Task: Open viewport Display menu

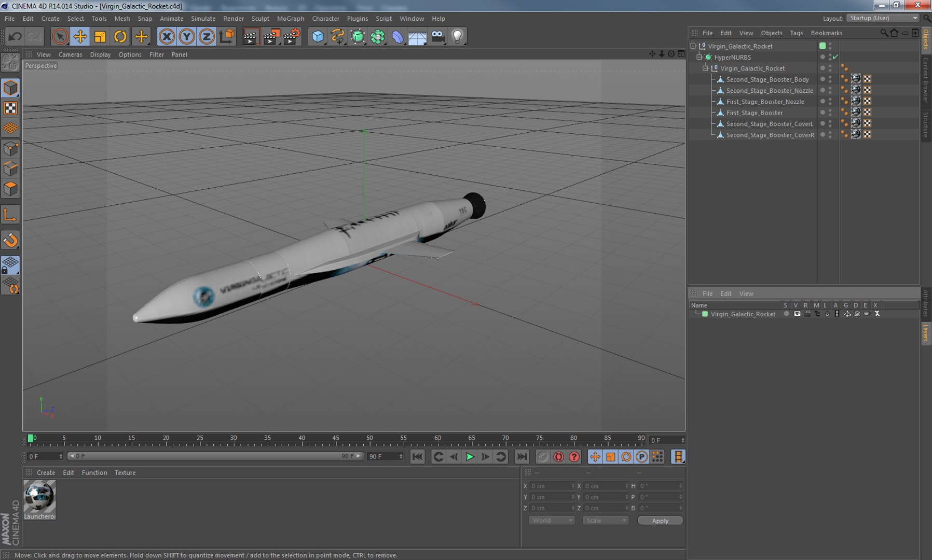Action: click(100, 54)
